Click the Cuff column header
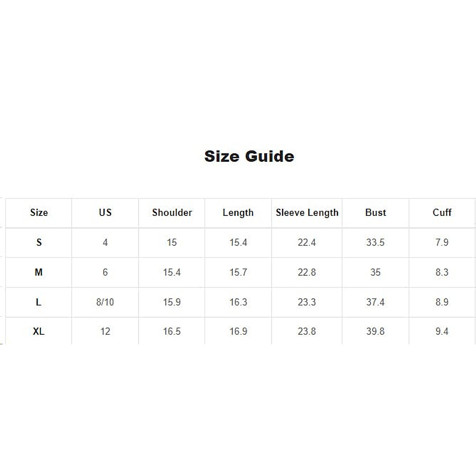 click(442, 213)
